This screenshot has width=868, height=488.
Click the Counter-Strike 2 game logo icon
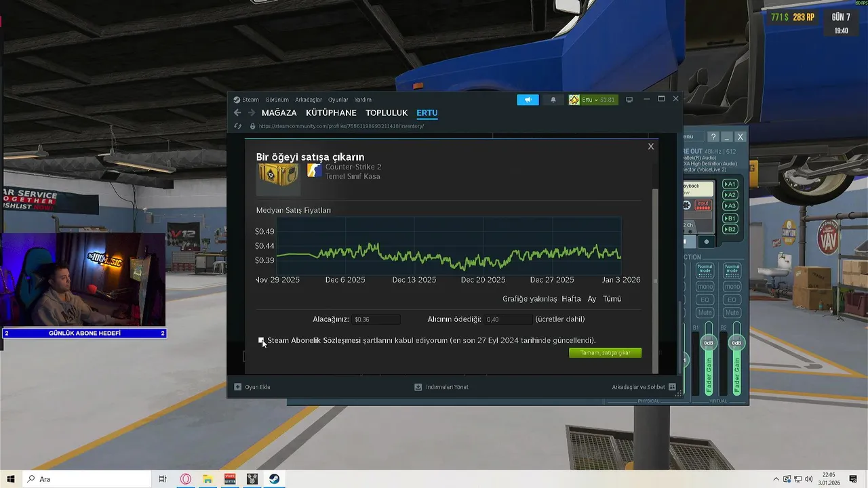(314, 170)
